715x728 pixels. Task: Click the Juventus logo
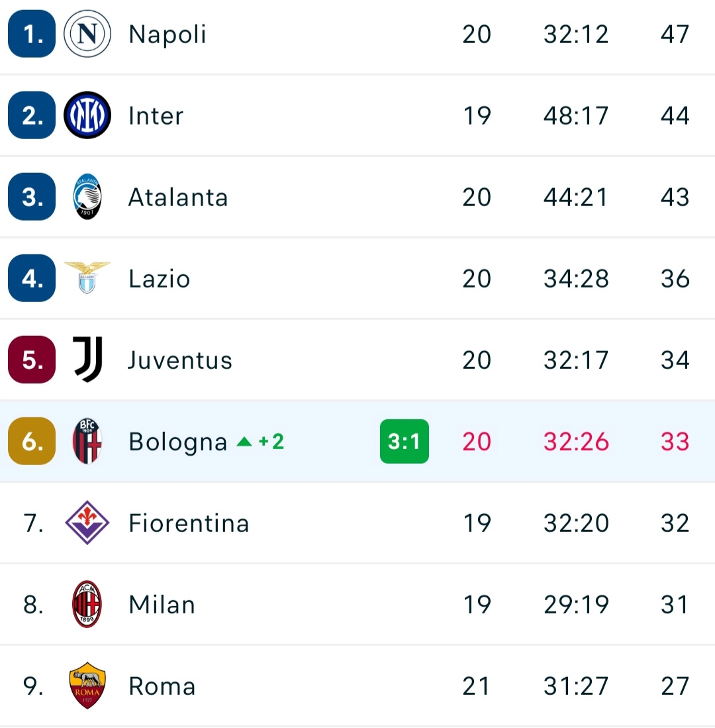pos(87,360)
